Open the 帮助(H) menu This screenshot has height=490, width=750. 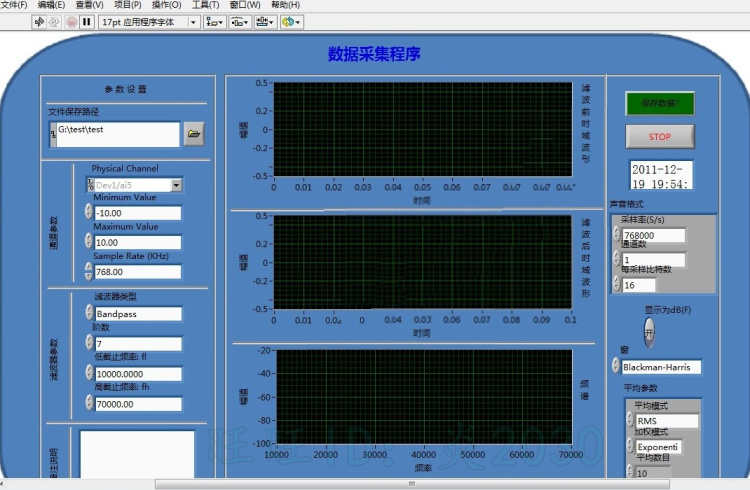[x=286, y=5]
